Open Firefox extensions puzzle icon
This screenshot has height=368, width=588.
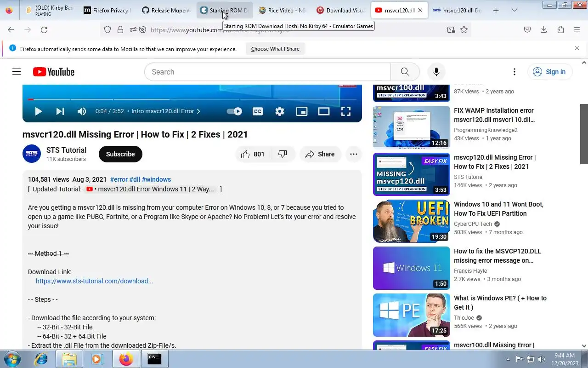tap(560, 29)
